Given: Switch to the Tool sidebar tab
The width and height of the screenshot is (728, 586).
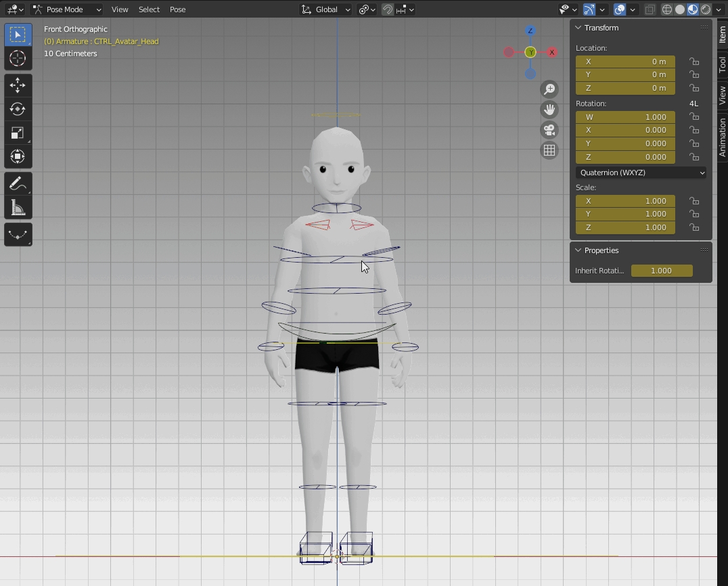Looking at the screenshot, I should coord(722,65).
